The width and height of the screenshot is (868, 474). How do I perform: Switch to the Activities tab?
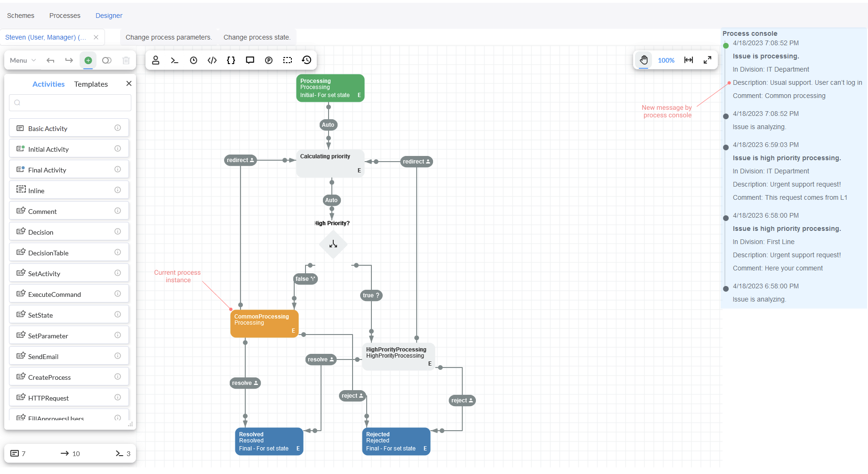tap(48, 84)
